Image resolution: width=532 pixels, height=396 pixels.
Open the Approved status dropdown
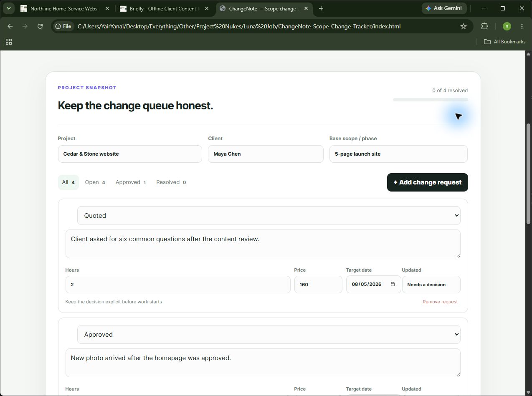pos(269,335)
